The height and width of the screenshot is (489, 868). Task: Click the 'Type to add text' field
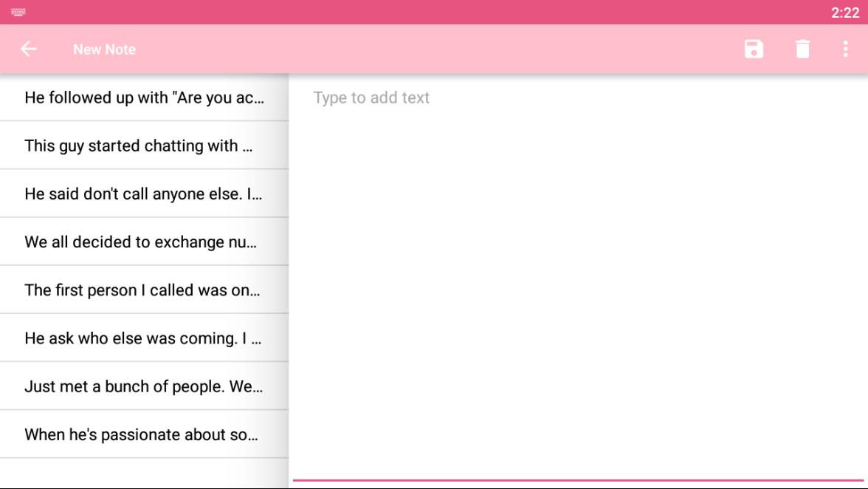[x=578, y=277]
